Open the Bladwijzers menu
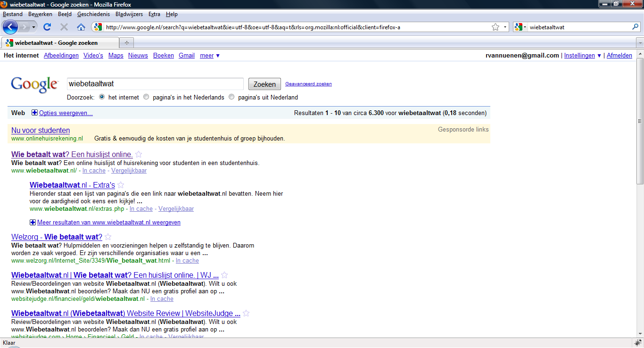The image size is (644, 348). point(129,14)
